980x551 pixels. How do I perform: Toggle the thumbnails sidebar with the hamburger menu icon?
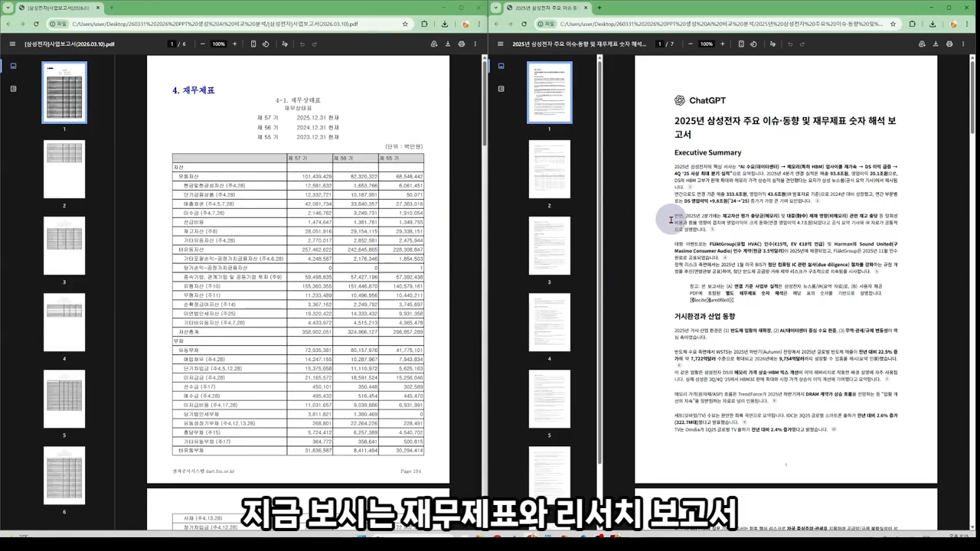(12, 44)
